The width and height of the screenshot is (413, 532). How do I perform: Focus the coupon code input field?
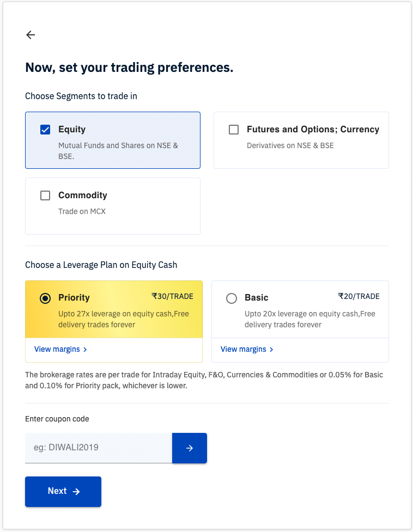99,448
